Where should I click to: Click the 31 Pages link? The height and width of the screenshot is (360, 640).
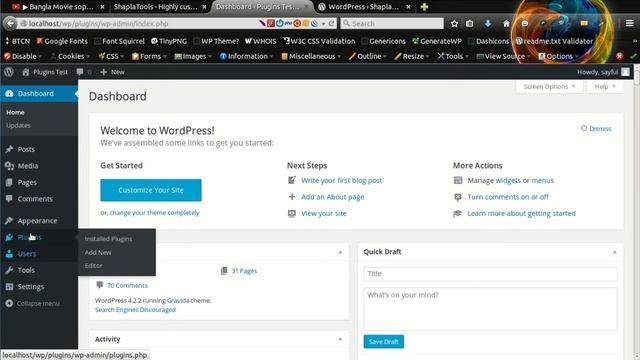[x=244, y=271]
